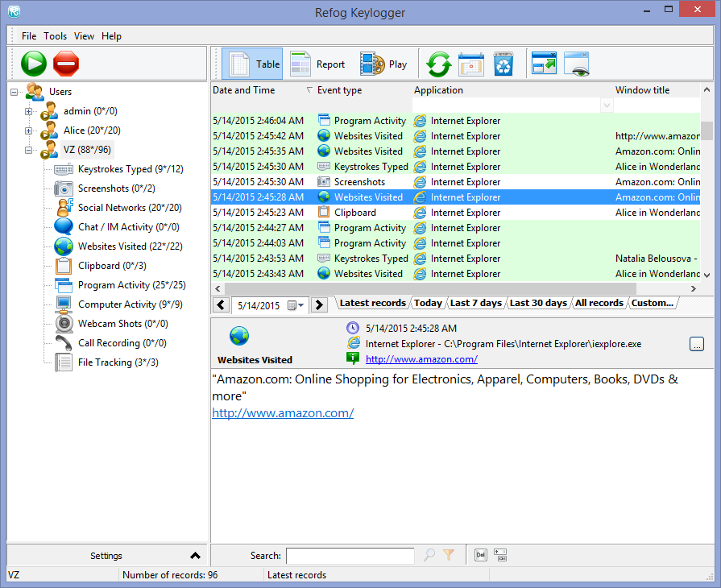This screenshot has height=588, width=721.
Task: Select Chat / IM Activity category
Action: pyautogui.click(x=128, y=227)
